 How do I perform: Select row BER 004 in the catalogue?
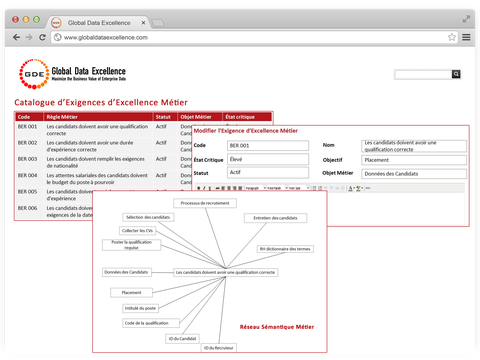pyautogui.click(x=103, y=179)
